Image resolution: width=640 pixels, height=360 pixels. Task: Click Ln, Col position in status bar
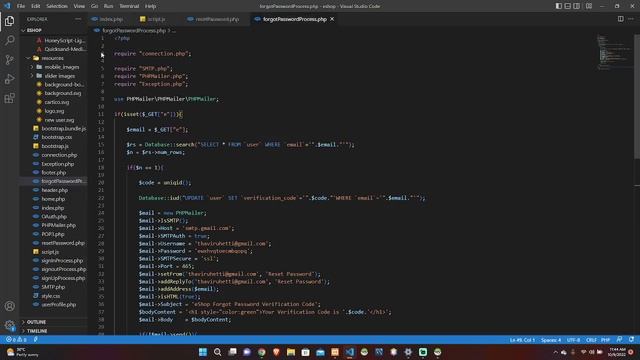coord(522,340)
